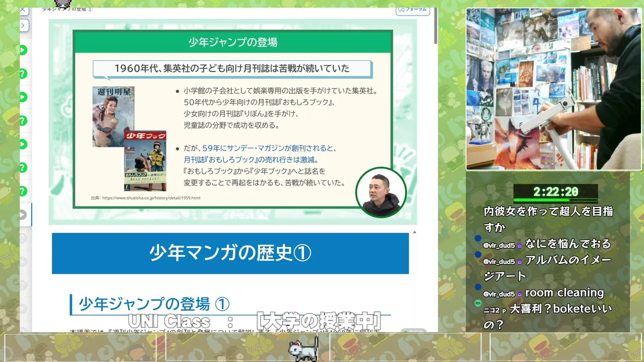Click the 週刊明星 magazine cover image
The width and height of the screenshot is (644, 362).
[x=113, y=117]
